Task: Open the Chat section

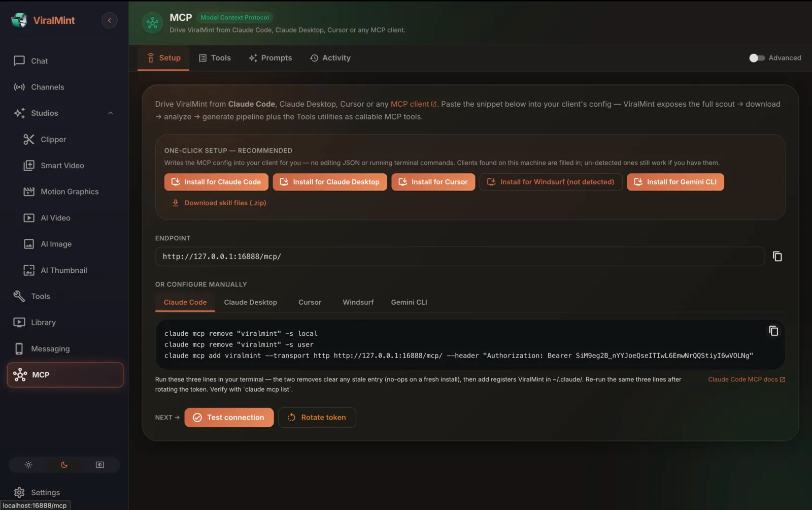Action: click(64, 61)
